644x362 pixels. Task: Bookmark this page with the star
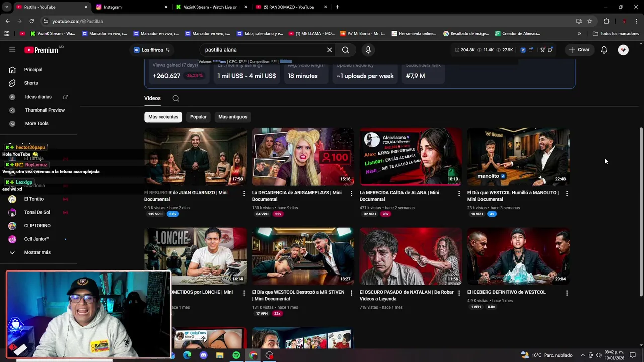[590, 21]
